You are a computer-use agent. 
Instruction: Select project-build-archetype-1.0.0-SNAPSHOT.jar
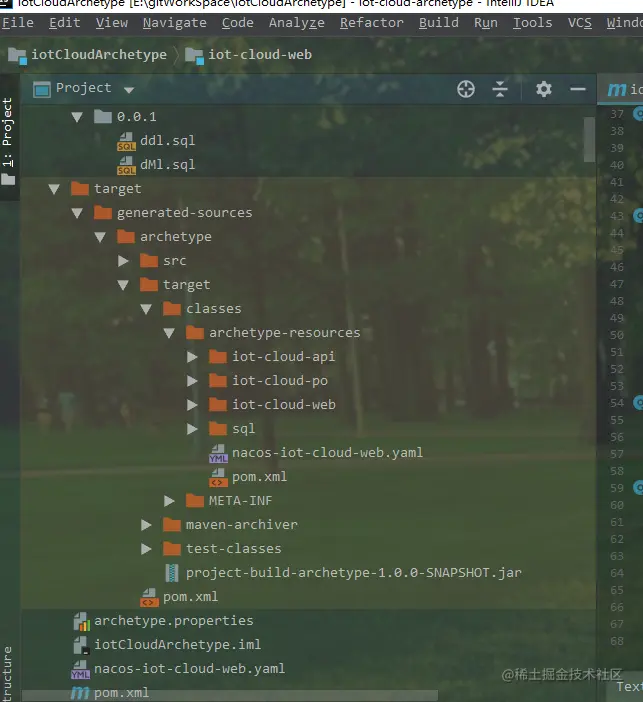[354, 573]
